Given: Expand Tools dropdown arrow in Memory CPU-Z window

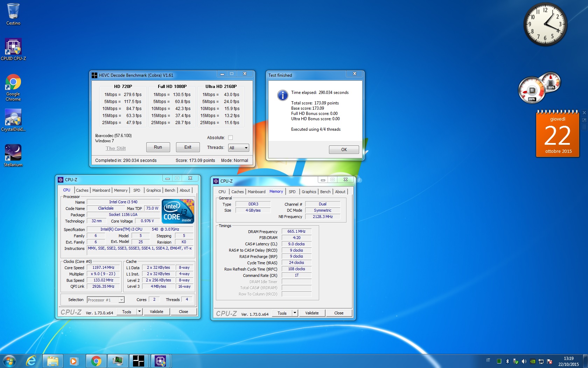Looking at the screenshot, I should pos(295,313).
